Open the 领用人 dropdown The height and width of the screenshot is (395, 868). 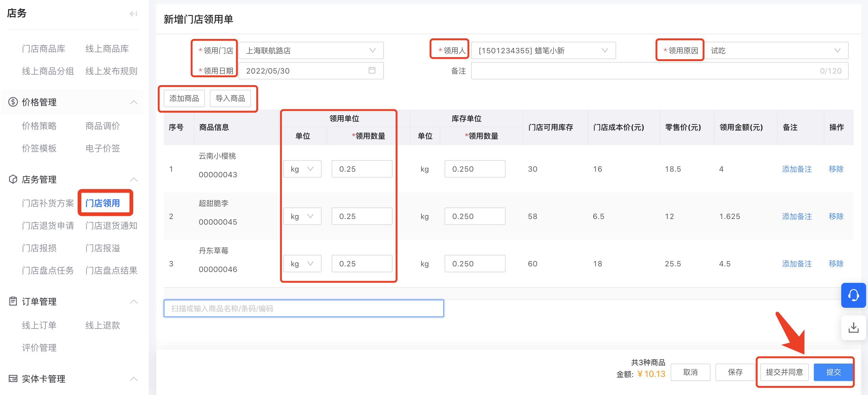[543, 50]
